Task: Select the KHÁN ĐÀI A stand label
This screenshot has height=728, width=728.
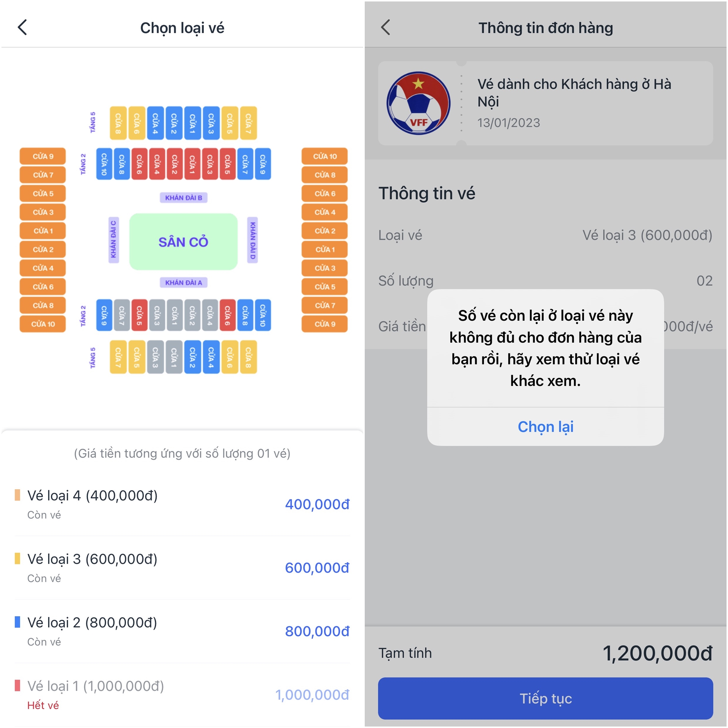Action: (183, 282)
